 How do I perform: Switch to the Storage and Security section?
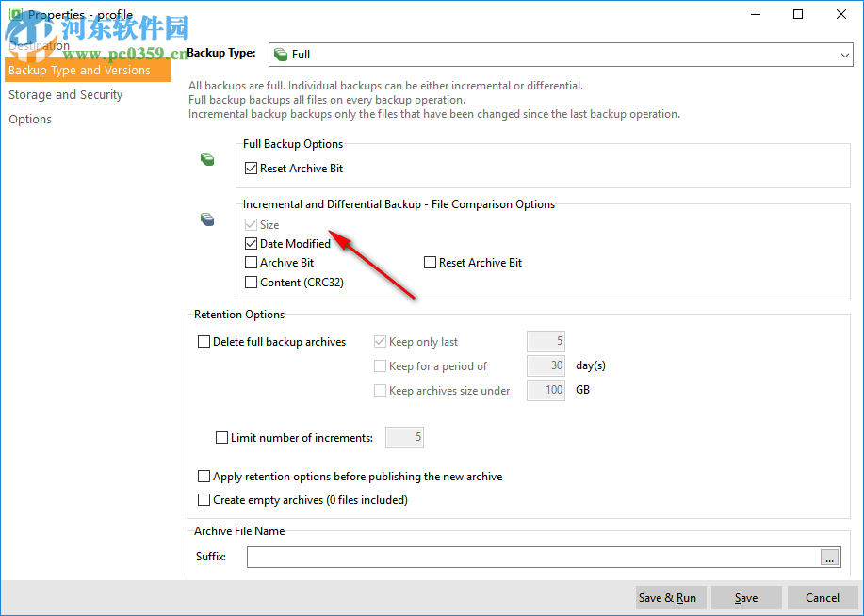(x=65, y=94)
